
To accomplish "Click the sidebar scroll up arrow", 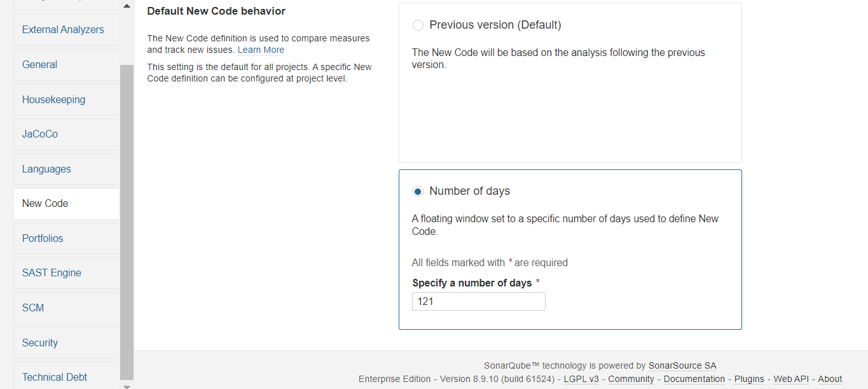I will [127, 6].
